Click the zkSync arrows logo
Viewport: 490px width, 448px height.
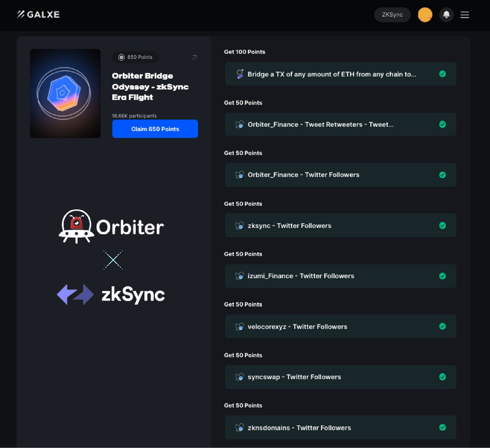click(x=75, y=295)
